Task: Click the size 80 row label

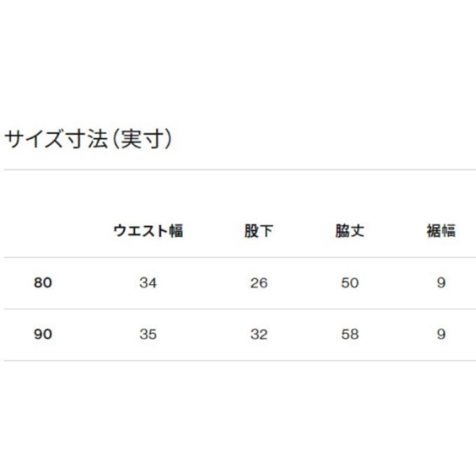Action: point(43,283)
